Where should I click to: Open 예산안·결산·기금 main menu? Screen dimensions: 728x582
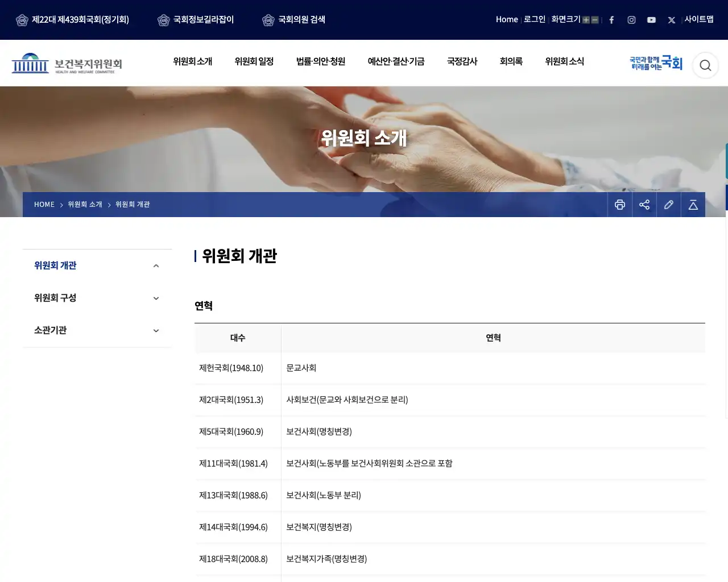396,61
